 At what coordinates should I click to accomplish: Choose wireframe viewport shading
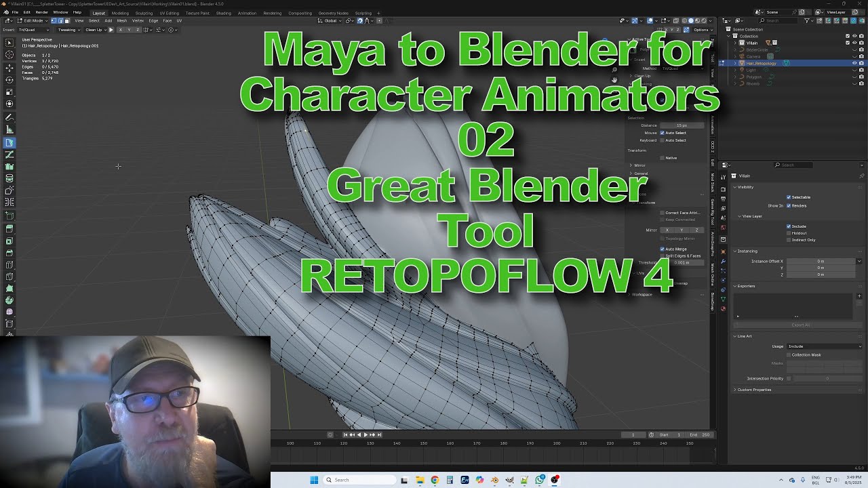point(684,20)
